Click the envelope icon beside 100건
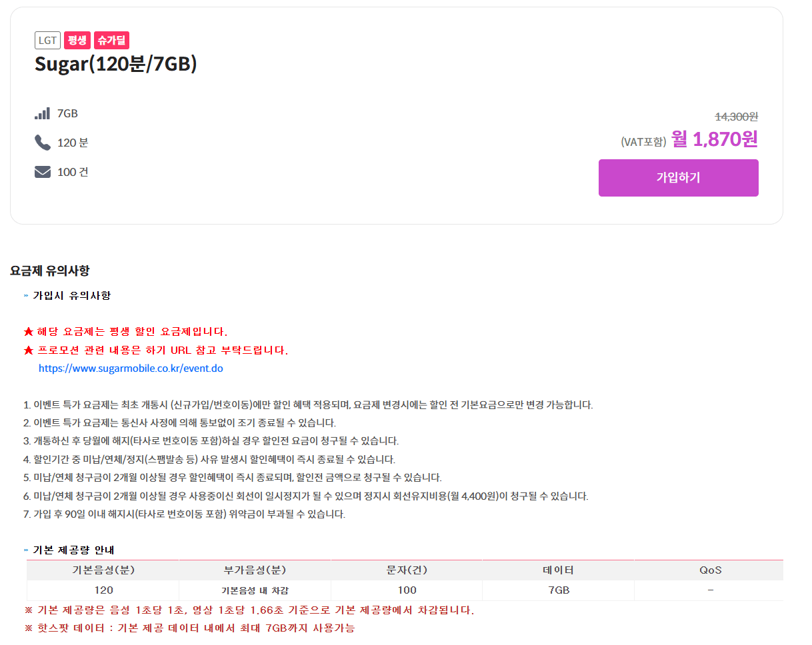The width and height of the screenshot is (812, 645). click(x=41, y=171)
